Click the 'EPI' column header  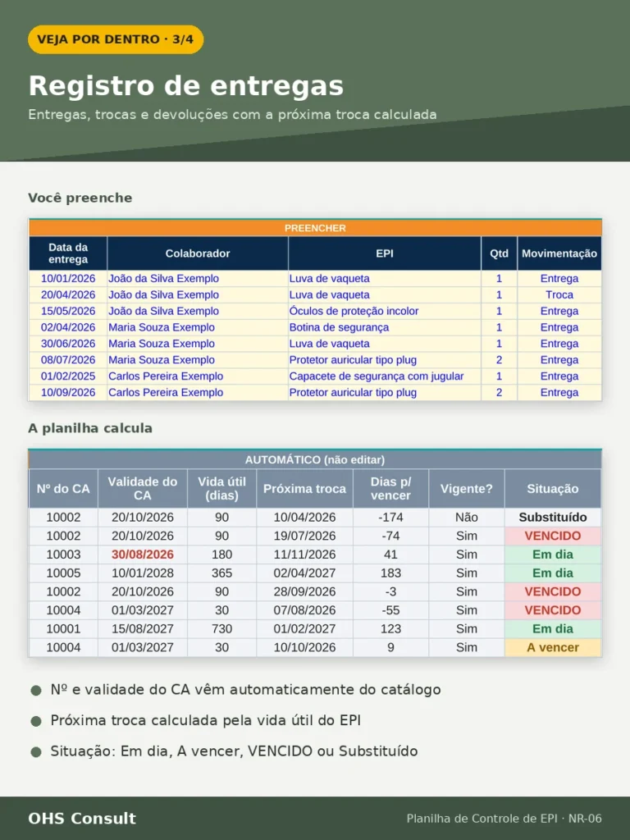[385, 253]
